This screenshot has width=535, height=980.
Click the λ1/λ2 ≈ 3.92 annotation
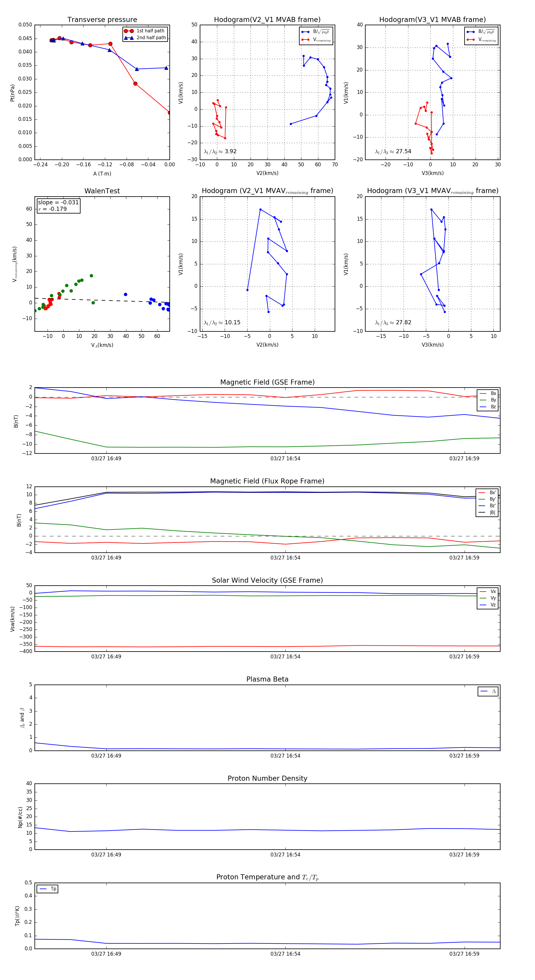(x=220, y=151)
